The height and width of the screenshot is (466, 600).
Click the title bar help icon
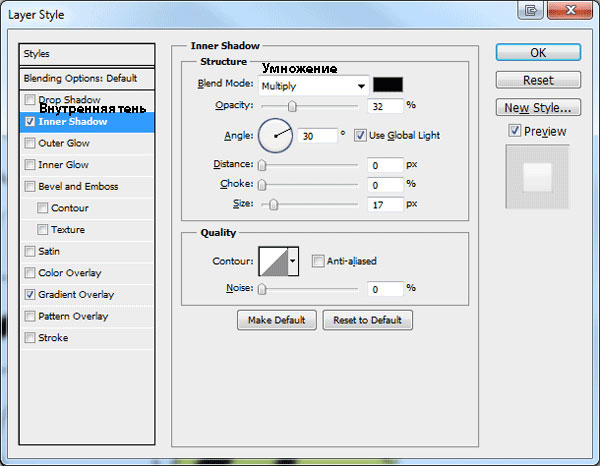530,10
